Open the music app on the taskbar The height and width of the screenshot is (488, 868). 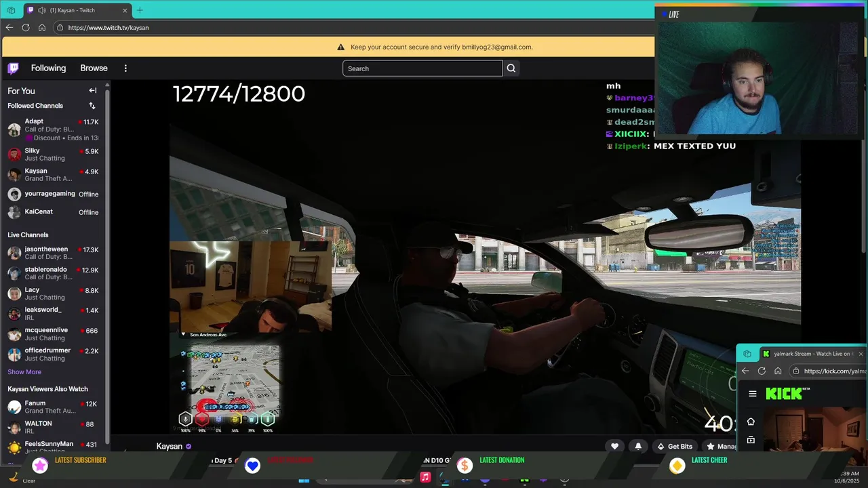pos(425,477)
